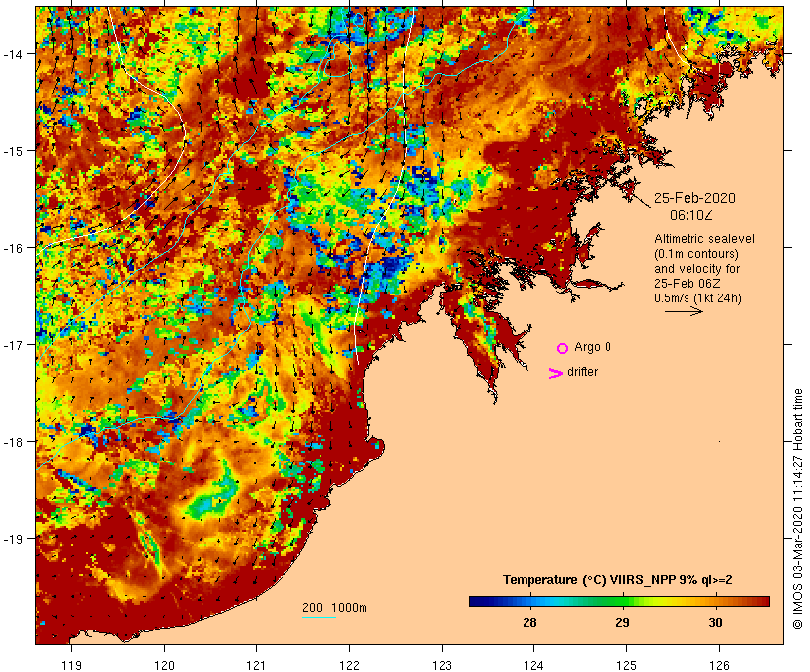Click the longitude label '122'
The width and height of the screenshot is (810, 672).
(x=350, y=665)
